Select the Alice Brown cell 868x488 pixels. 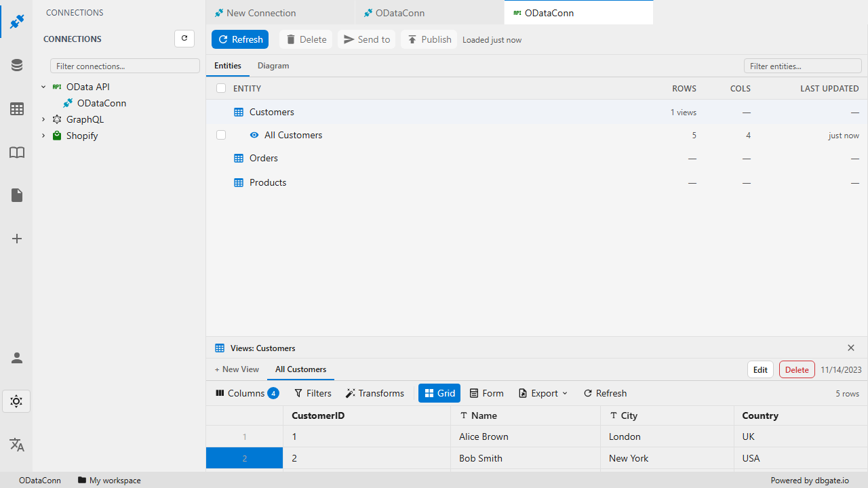point(526,436)
